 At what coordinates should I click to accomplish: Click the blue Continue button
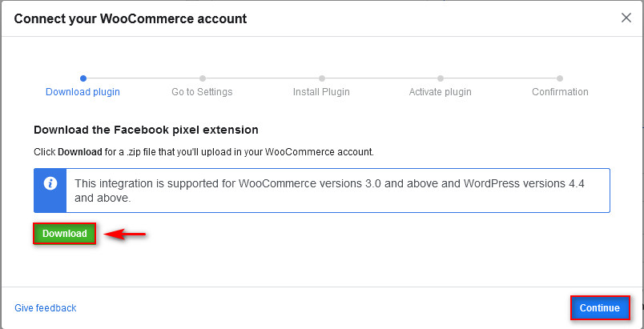(600, 307)
